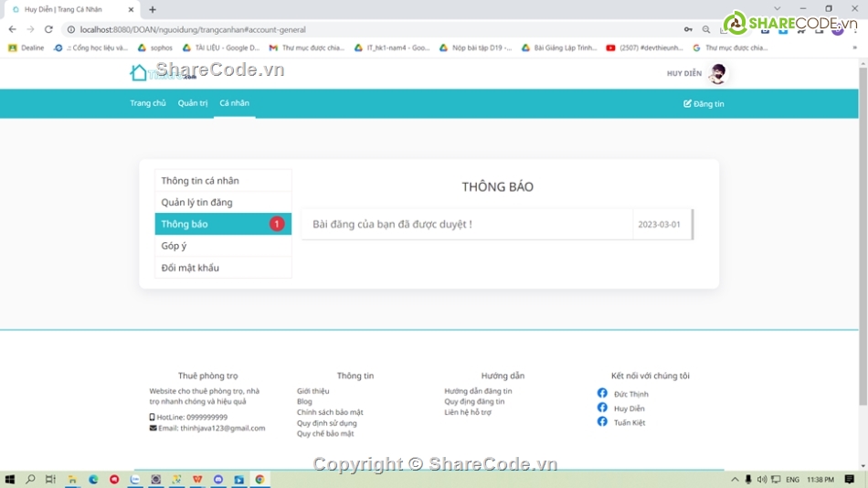
Task: Open the Góp ý sidebar section
Action: point(223,246)
